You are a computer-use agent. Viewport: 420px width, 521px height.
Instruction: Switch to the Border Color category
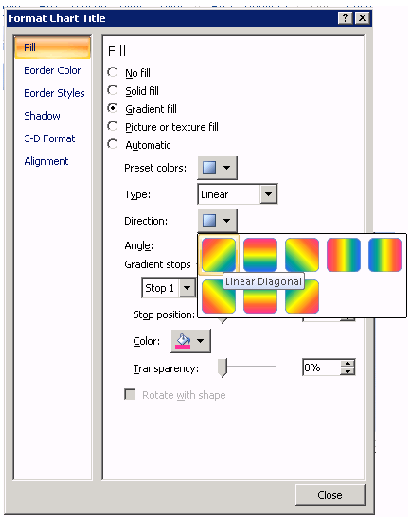point(53,70)
